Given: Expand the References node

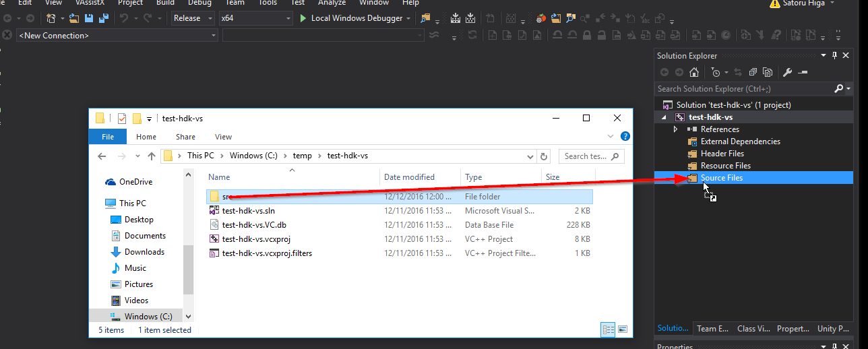Looking at the screenshot, I should tap(676, 129).
